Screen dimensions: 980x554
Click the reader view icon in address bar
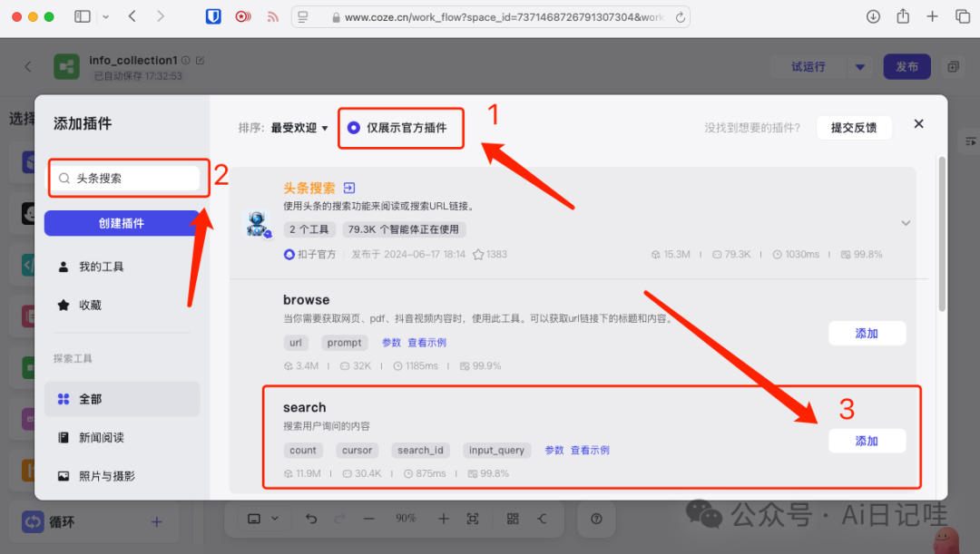[x=303, y=17]
